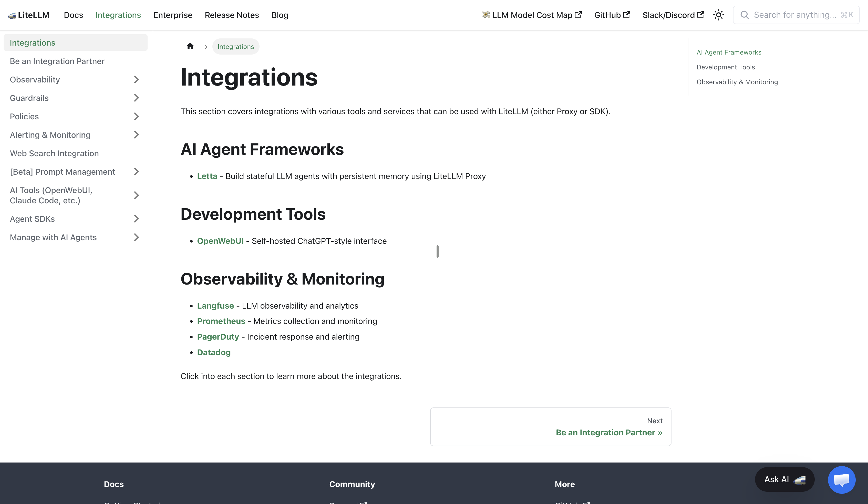This screenshot has width=868, height=504.
Task: Open the Prometheus integration link
Action: [221, 321]
